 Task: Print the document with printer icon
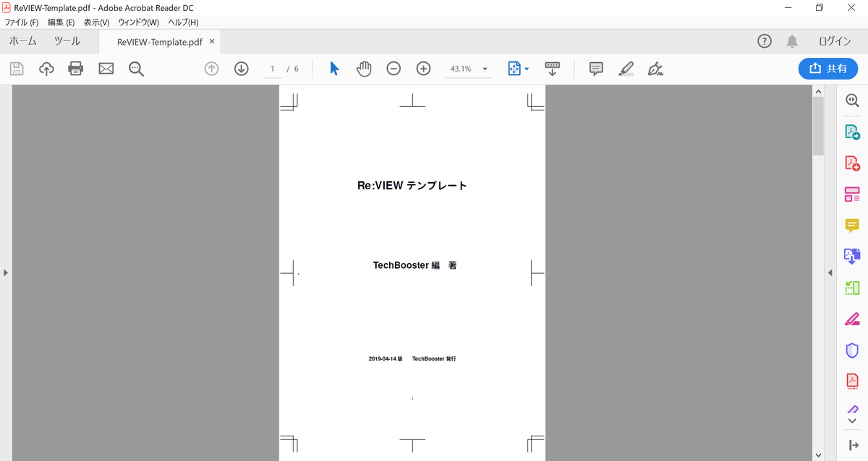(x=76, y=69)
